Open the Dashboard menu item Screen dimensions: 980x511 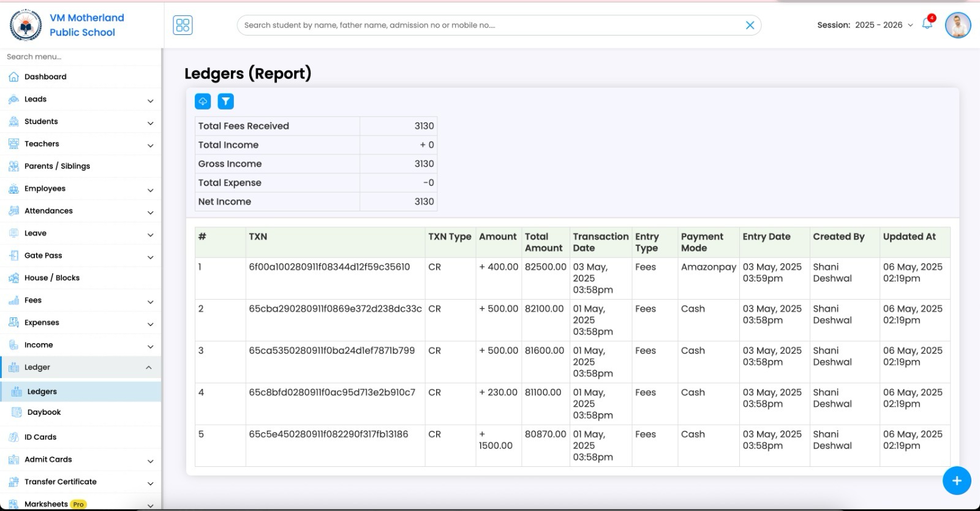[80, 77]
